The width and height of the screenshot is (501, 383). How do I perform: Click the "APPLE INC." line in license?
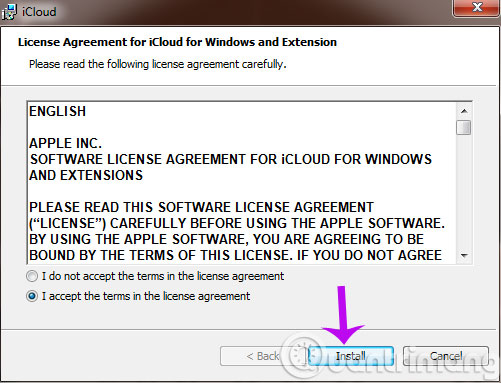coord(65,143)
